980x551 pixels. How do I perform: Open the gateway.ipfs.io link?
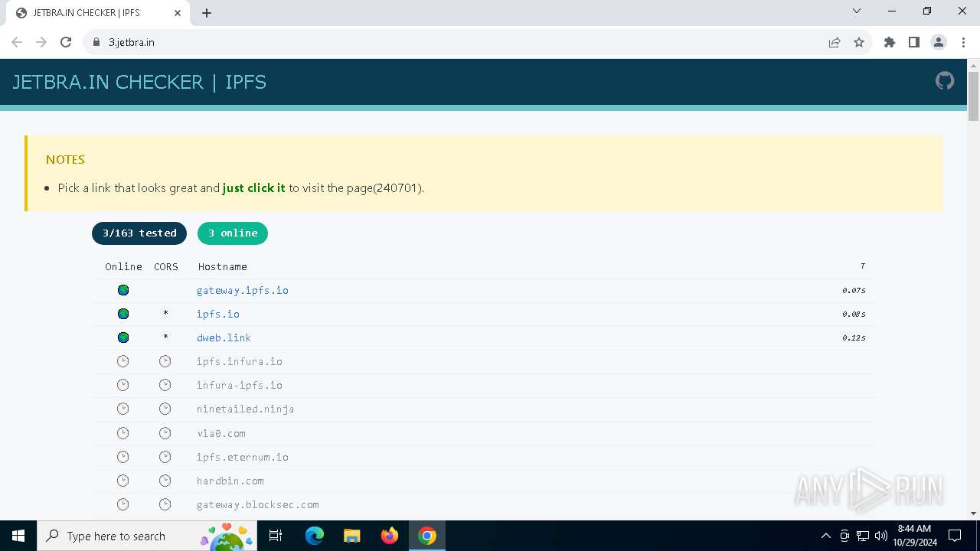tap(243, 290)
